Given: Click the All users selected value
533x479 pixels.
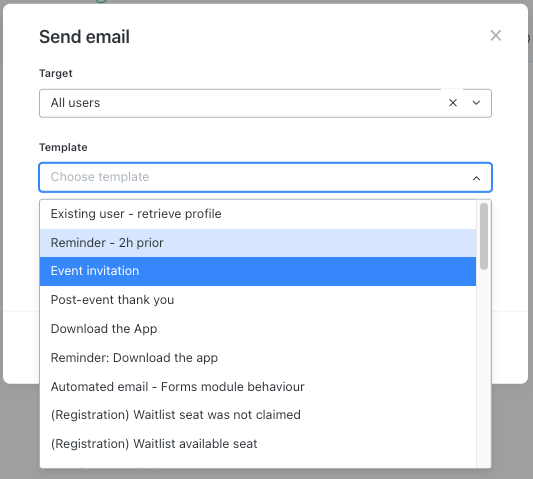Looking at the screenshot, I should (x=75, y=103).
